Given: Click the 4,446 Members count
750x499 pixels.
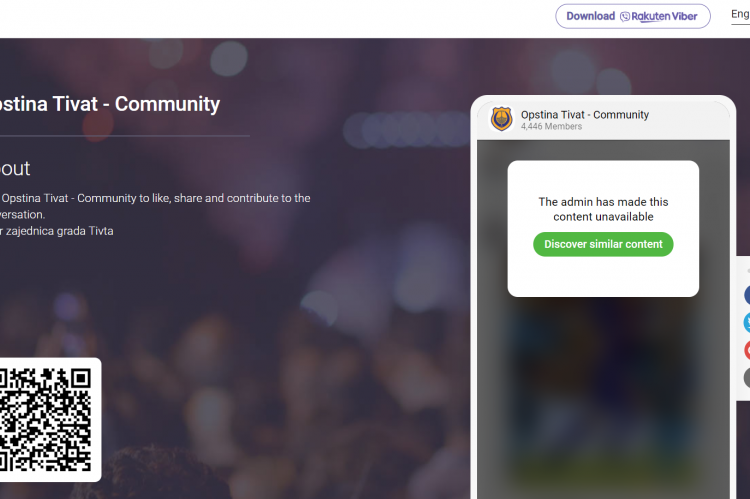Looking at the screenshot, I should click(x=551, y=127).
